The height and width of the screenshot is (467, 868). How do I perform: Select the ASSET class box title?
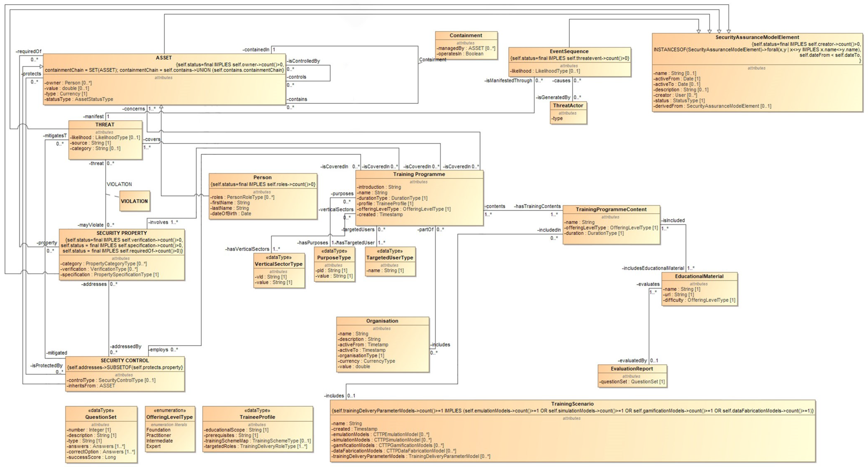tap(164, 58)
